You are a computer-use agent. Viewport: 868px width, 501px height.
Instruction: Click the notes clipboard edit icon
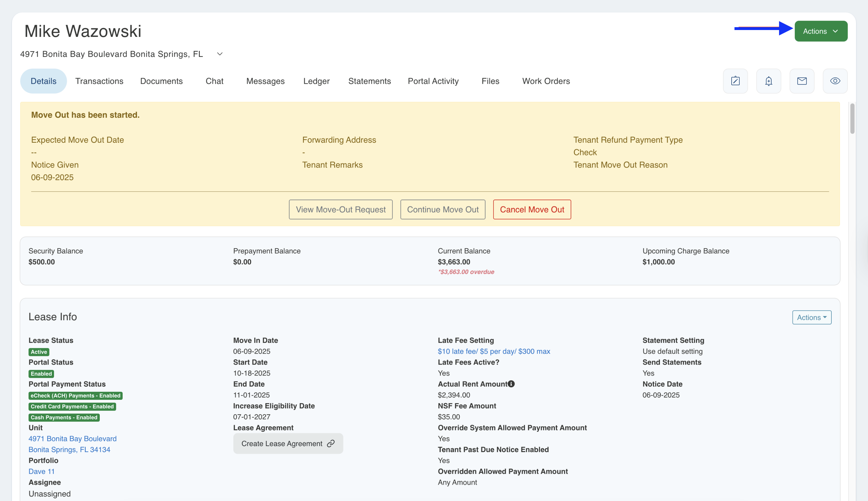[735, 81]
